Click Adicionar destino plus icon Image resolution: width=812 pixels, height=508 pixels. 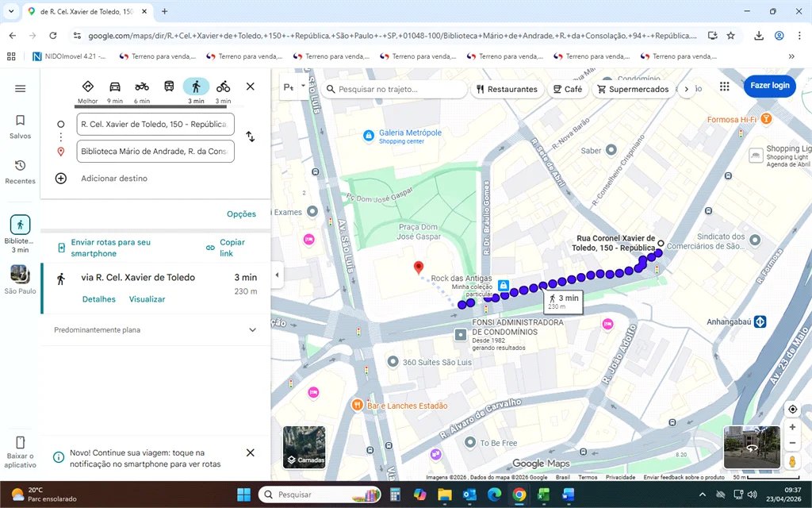point(60,179)
